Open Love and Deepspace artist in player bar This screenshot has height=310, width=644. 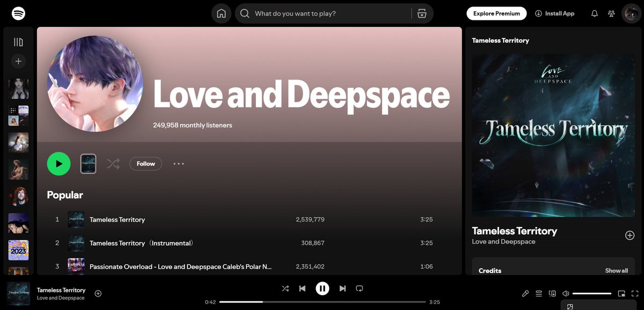(61, 298)
